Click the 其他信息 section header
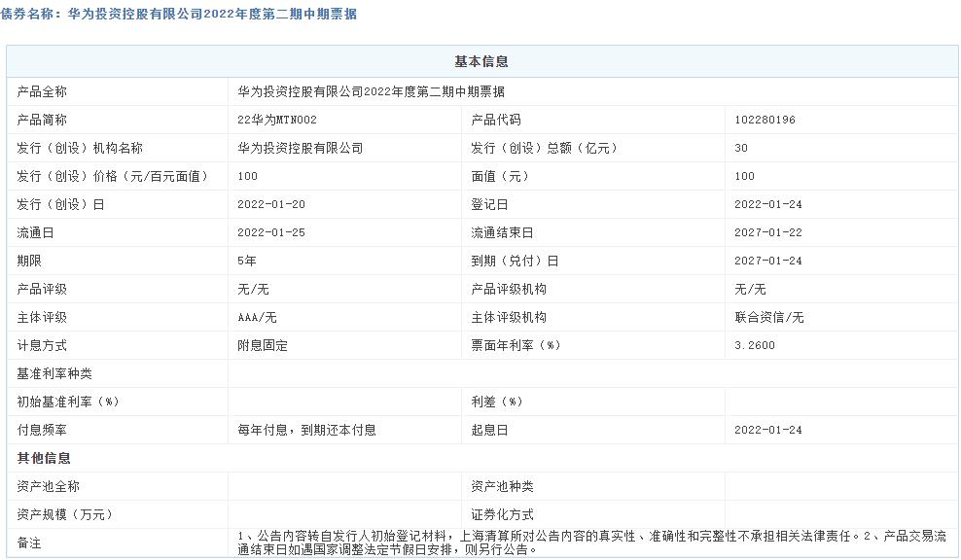This screenshot has width=961, height=560. coord(36,457)
